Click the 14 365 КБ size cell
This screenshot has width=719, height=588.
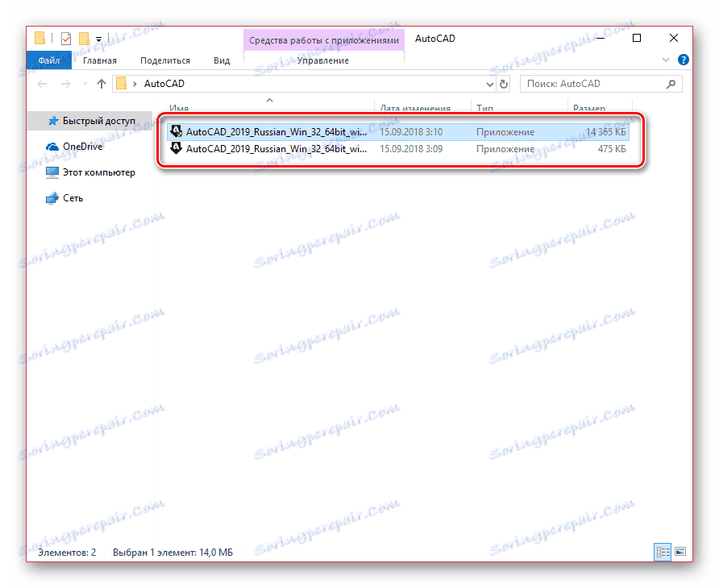click(605, 132)
